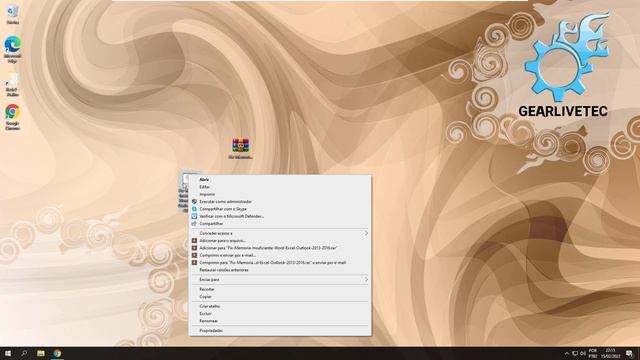Viewport: 640px width, 360px height.
Task: Open File Explorer from the taskbar
Action: (41, 353)
